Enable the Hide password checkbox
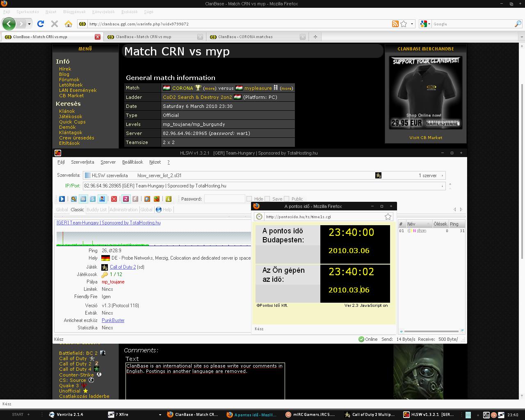Image resolution: width=525 pixels, height=420 pixels. (249, 199)
